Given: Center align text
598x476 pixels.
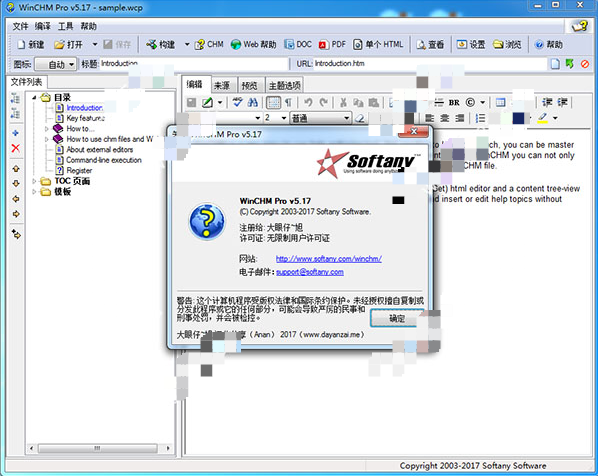Looking at the screenshot, I should point(445,118).
